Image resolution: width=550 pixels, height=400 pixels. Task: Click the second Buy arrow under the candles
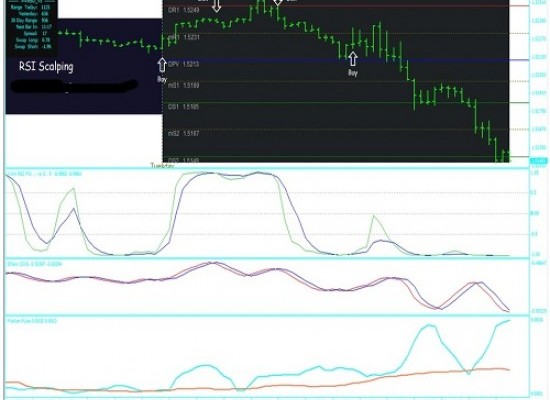(x=353, y=59)
